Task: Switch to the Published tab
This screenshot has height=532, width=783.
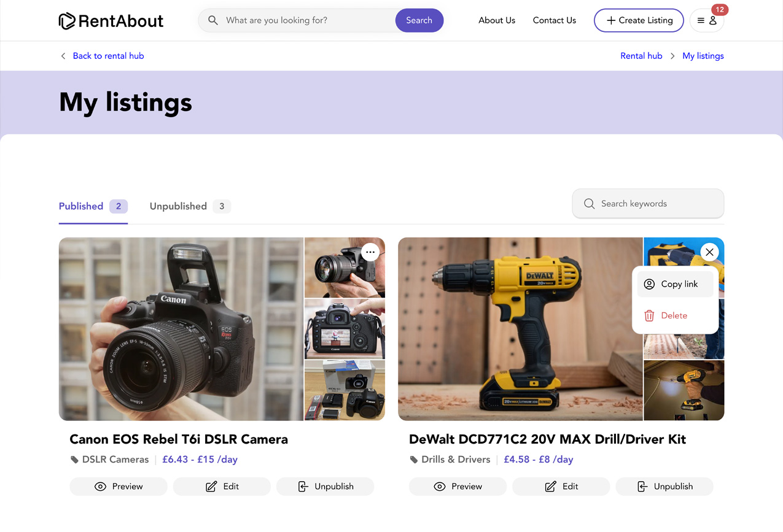Action: 93,206
